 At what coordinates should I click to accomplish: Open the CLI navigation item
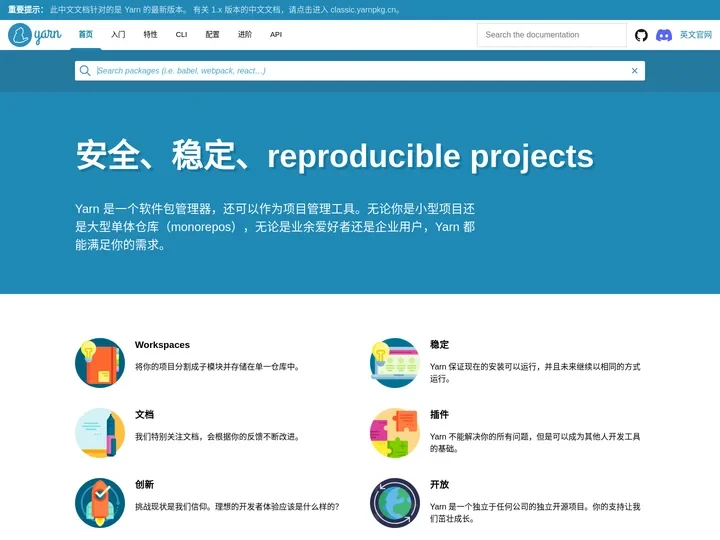pos(181,34)
